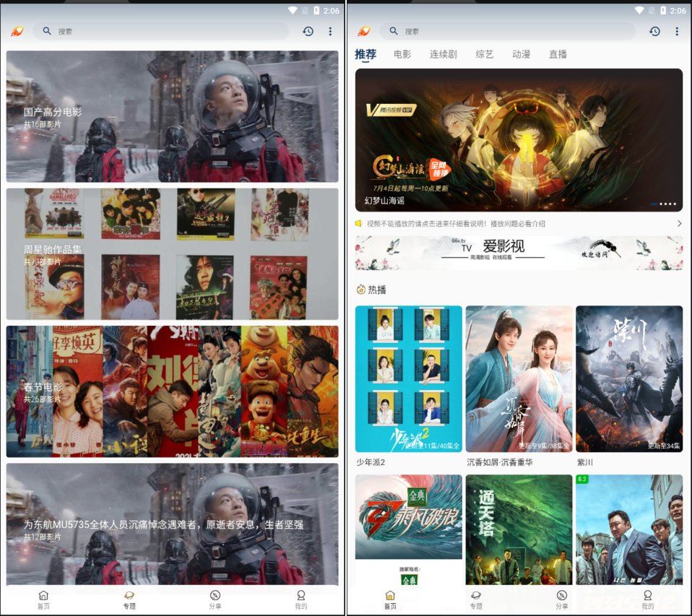Tap the 共26部影片 count text
Screen dimensions: 692x616
(x=43, y=399)
